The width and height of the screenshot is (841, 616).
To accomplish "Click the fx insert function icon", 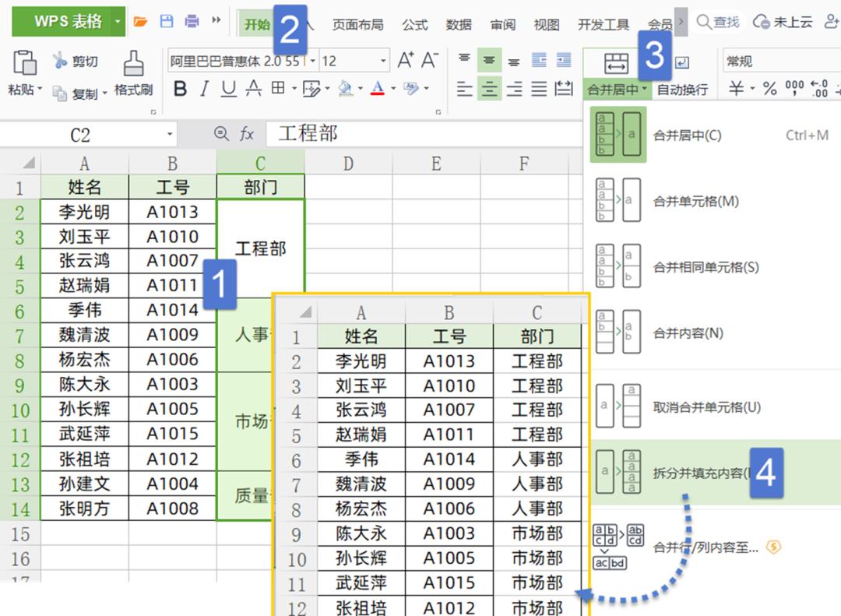I will pyautogui.click(x=246, y=132).
